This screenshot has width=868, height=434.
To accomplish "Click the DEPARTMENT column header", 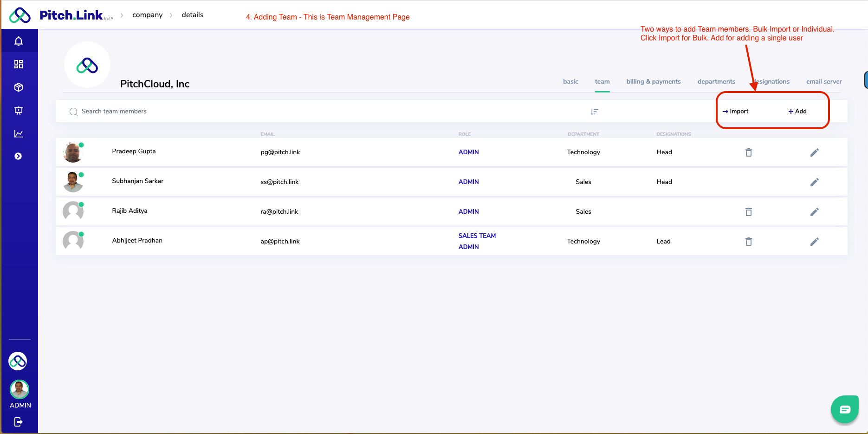I will (583, 134).
